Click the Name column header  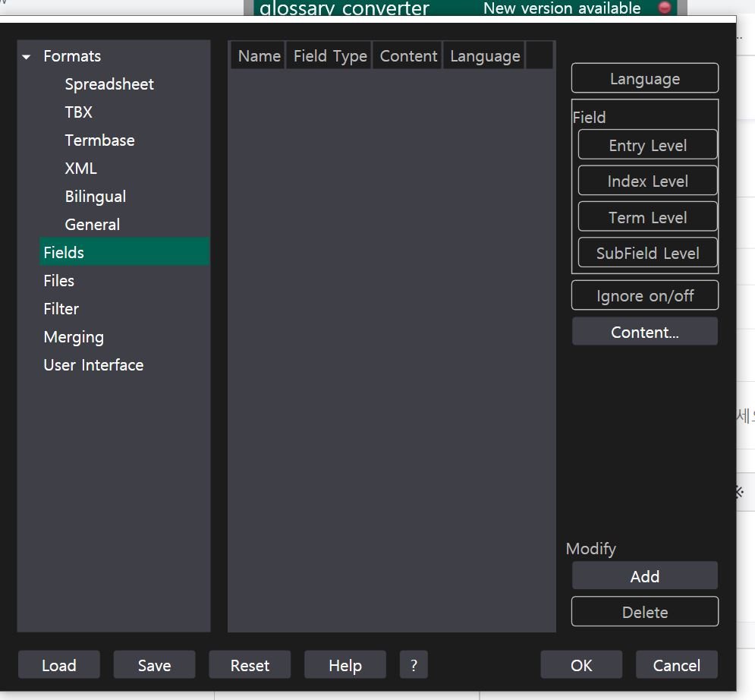pos(259,56)
